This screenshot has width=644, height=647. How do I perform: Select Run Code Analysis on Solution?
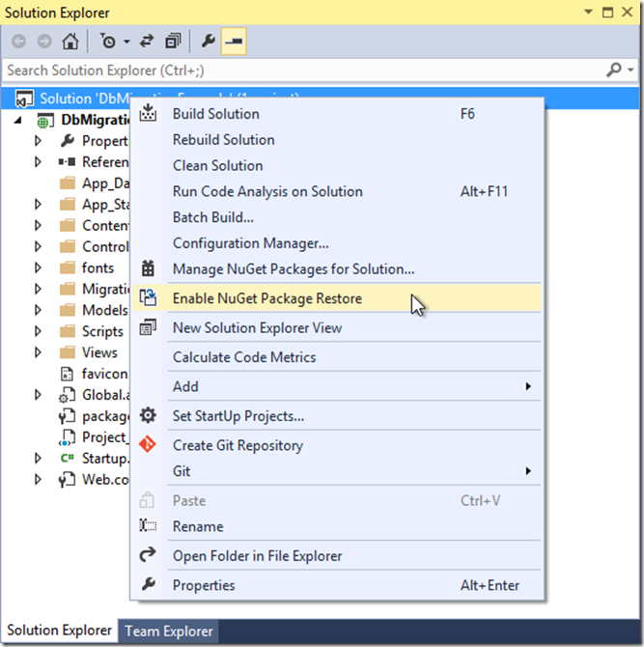click(336, 192)
